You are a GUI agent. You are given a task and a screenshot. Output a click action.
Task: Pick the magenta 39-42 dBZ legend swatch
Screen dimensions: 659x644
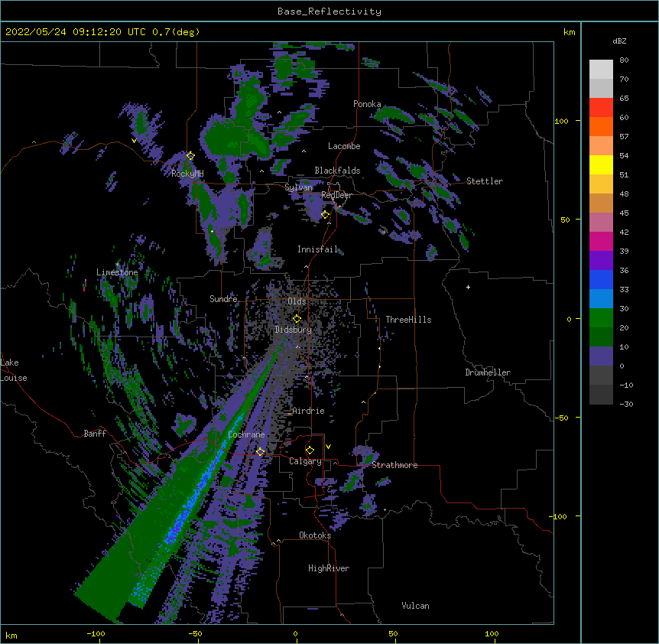[601, 242]
